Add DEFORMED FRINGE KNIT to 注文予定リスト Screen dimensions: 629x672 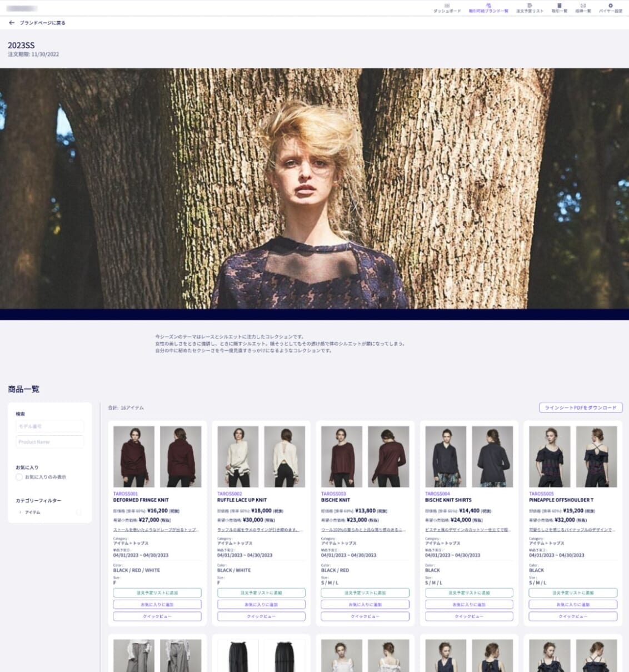point(157,593)
